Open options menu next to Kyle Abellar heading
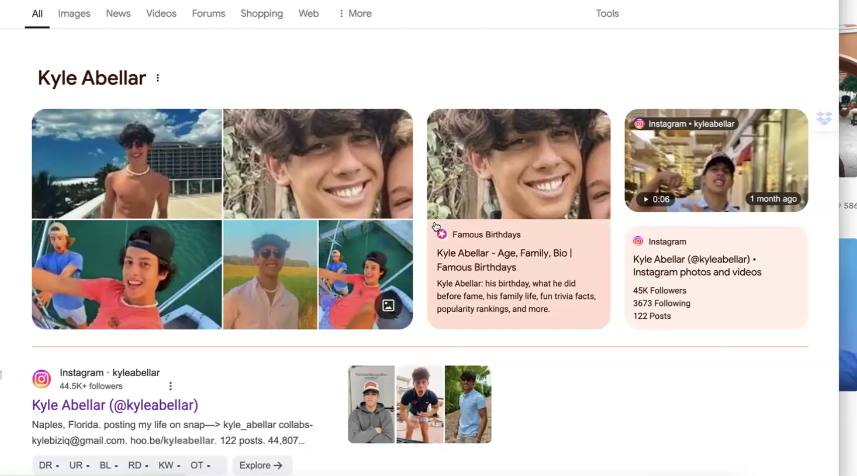 [157, 78]
